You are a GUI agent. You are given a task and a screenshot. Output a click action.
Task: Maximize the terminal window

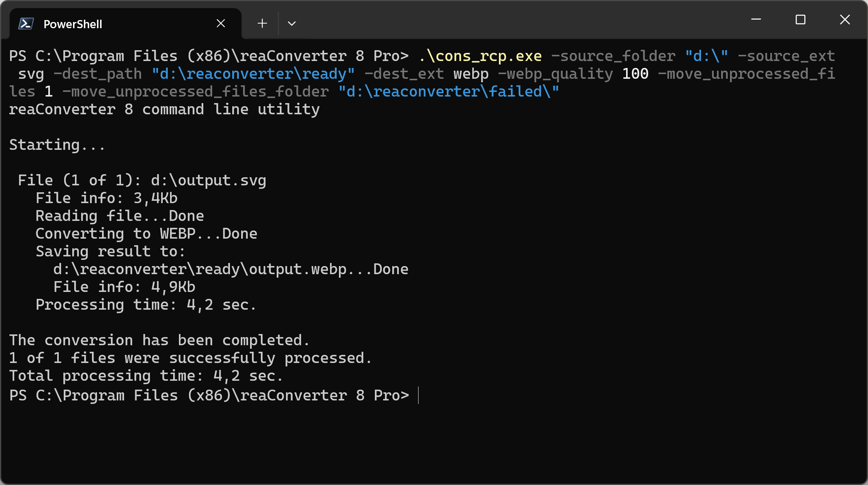[x=800, y=19]
